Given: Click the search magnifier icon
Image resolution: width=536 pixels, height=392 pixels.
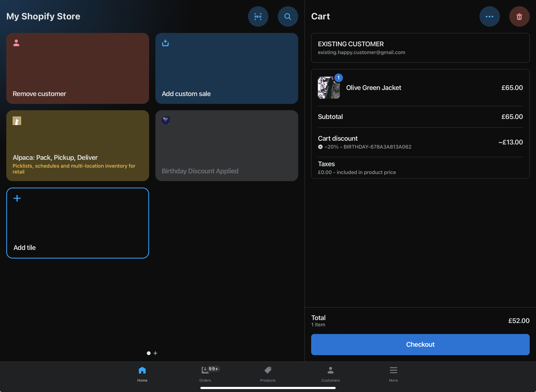Looking at the screenshot, I should pyautogui.click(x=288, y=16).
